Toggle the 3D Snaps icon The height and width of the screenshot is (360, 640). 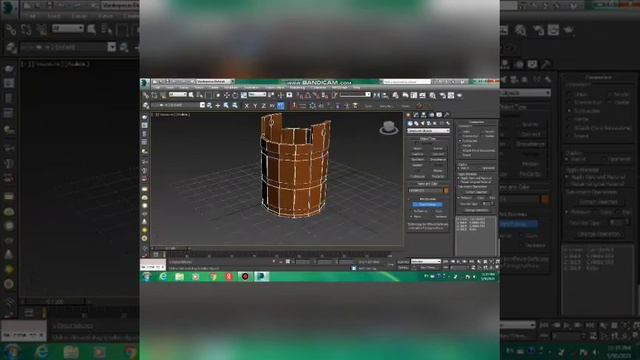point(300,95)
